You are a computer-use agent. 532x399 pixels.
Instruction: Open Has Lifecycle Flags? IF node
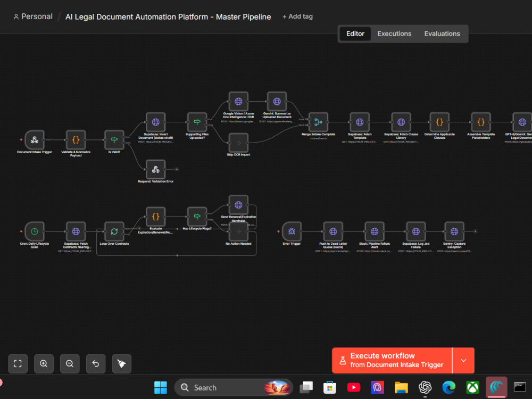[197, 217]
